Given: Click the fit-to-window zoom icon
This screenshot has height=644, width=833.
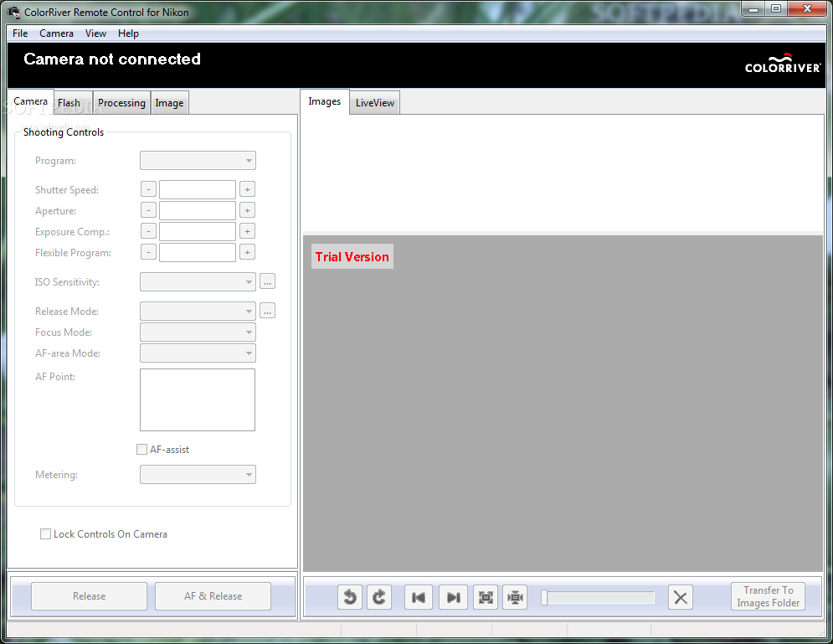Looking at the screenshot, I should point(486,597).
